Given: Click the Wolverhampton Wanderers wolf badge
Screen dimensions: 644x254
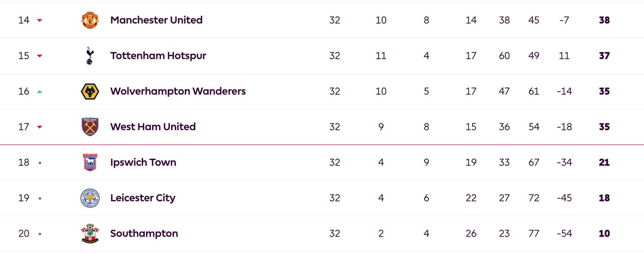Looking at the screenshot, I should (90, 92).
